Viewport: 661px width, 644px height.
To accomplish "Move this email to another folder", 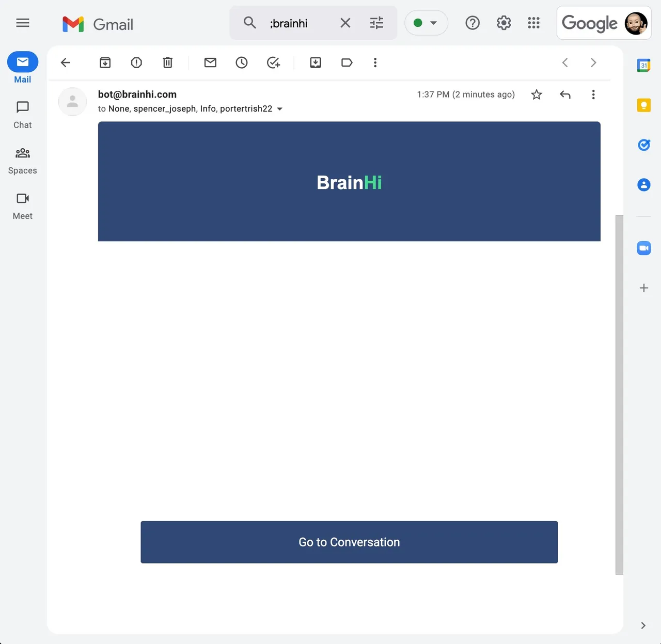I will coord(316,62).
